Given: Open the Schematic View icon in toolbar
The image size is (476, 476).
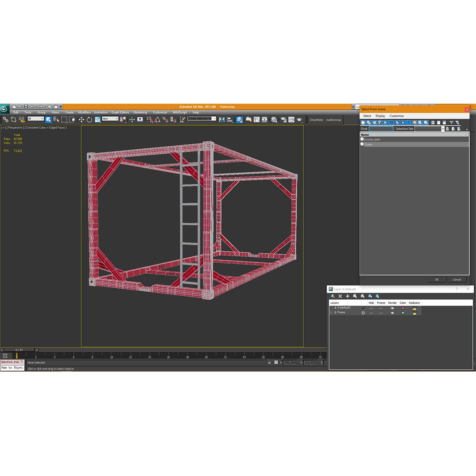Looking at the screenshot, I should click(x=264, y=119).
